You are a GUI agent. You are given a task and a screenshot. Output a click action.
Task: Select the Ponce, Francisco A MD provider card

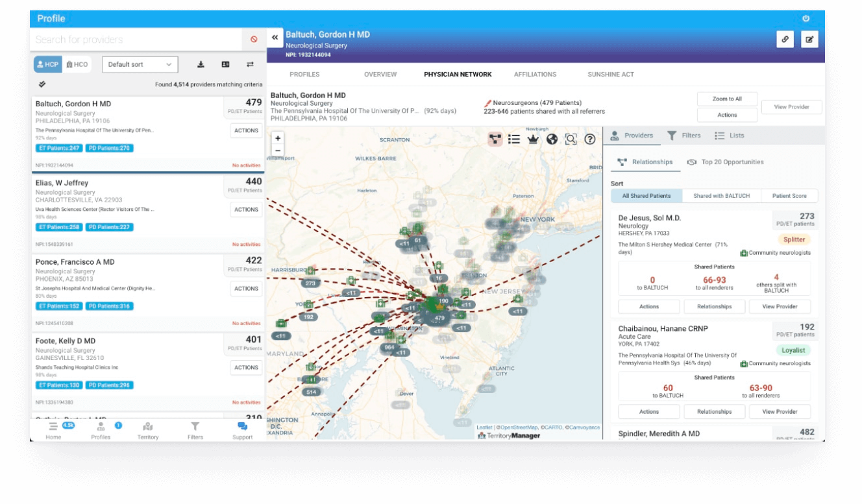click(x=147, y=292)
